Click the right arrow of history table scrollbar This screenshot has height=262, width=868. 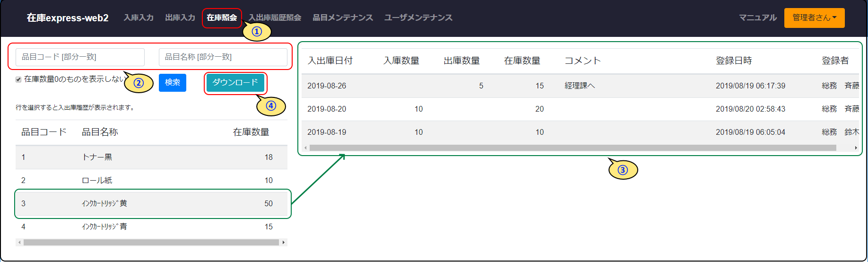point(856,148)
